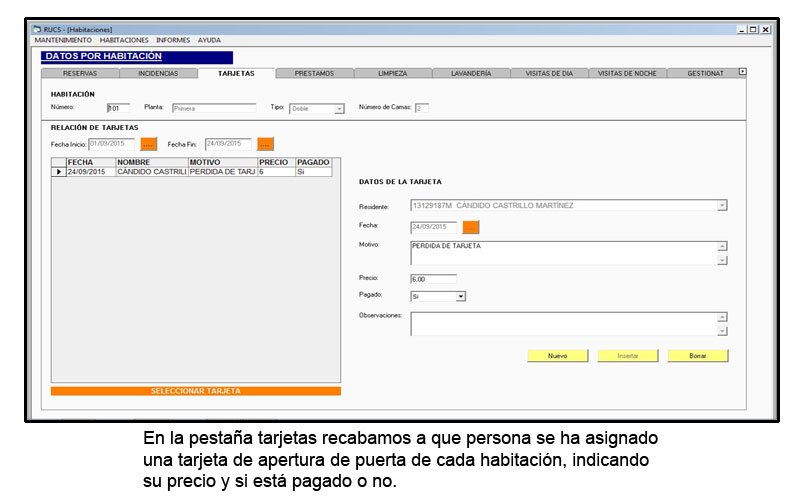Maximize the RUCS window
This screenshot has height=500, width=800.
click(x=753, y=30)
